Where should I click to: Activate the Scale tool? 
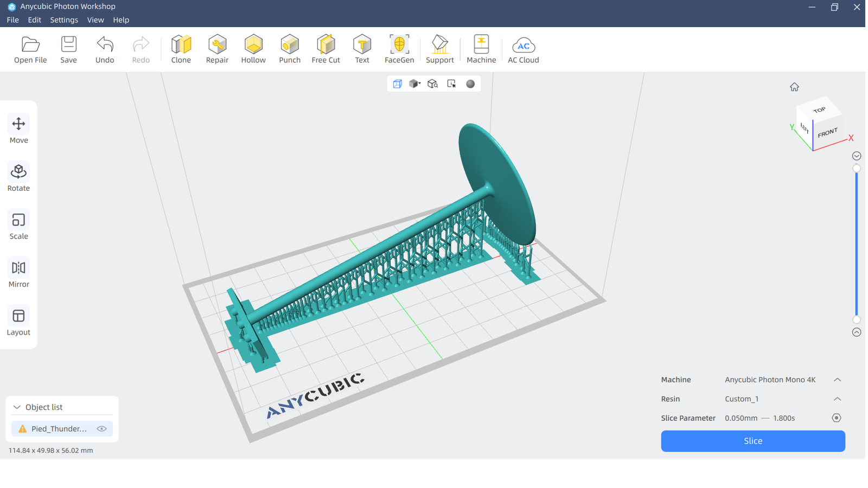(x=18, y=226)
